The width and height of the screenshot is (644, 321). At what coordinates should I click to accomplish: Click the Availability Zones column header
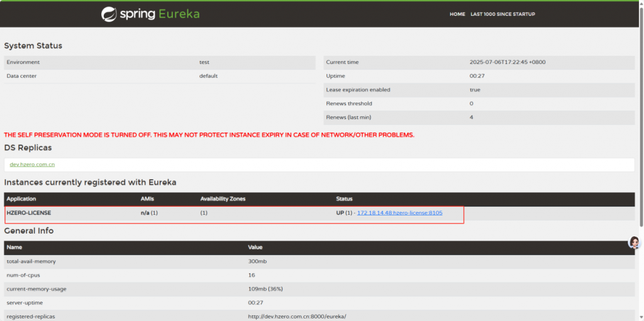coord(223,199)
